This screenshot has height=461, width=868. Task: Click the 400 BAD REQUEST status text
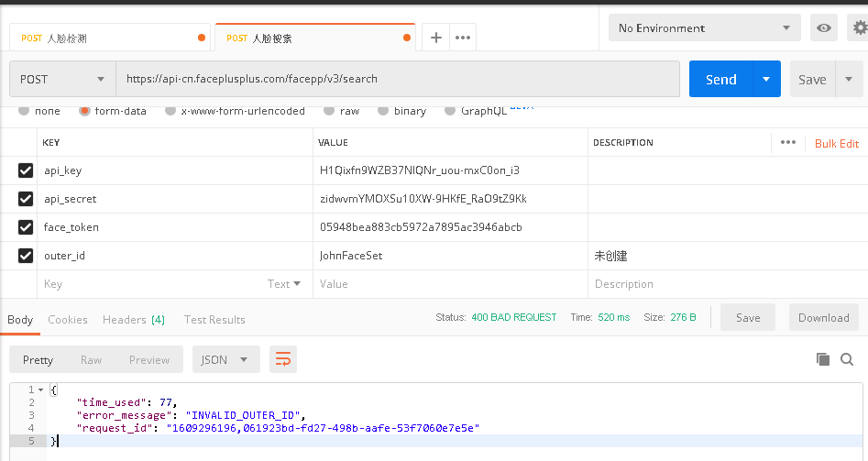tap(513, 317)
